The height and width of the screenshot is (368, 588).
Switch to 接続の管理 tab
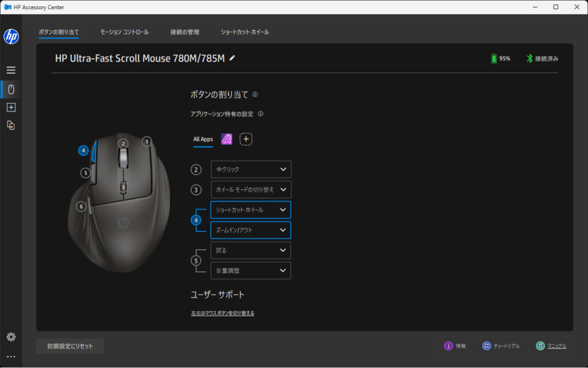185,32
